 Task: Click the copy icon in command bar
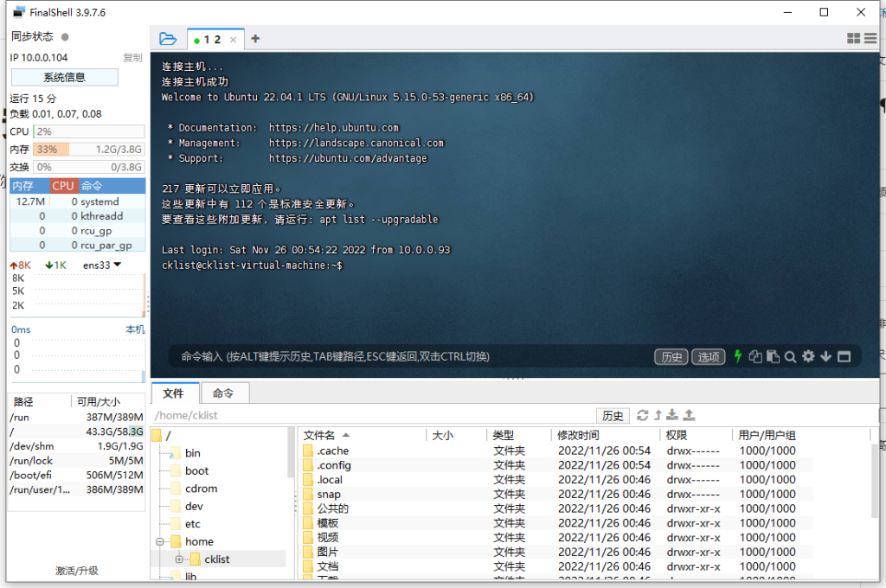[754, 356]
